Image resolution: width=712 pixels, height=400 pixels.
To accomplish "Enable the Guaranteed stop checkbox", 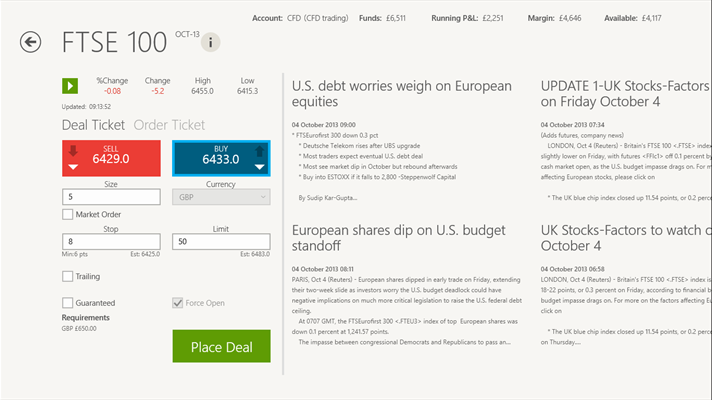I will click(67, 302).
